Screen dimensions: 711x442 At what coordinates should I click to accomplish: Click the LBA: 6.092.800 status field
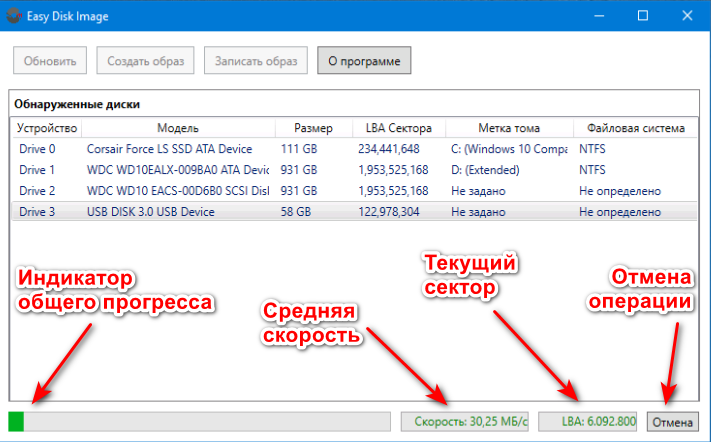pos(588,422)
